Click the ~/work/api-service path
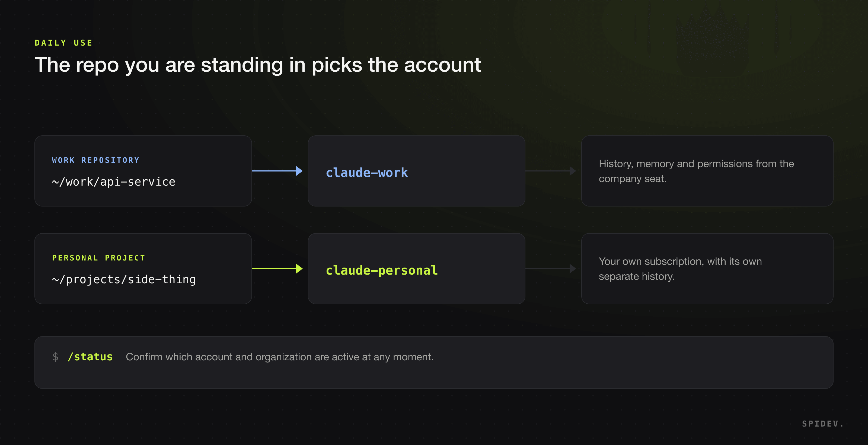This screenshot has width=868, height=445. click(114, 182)
